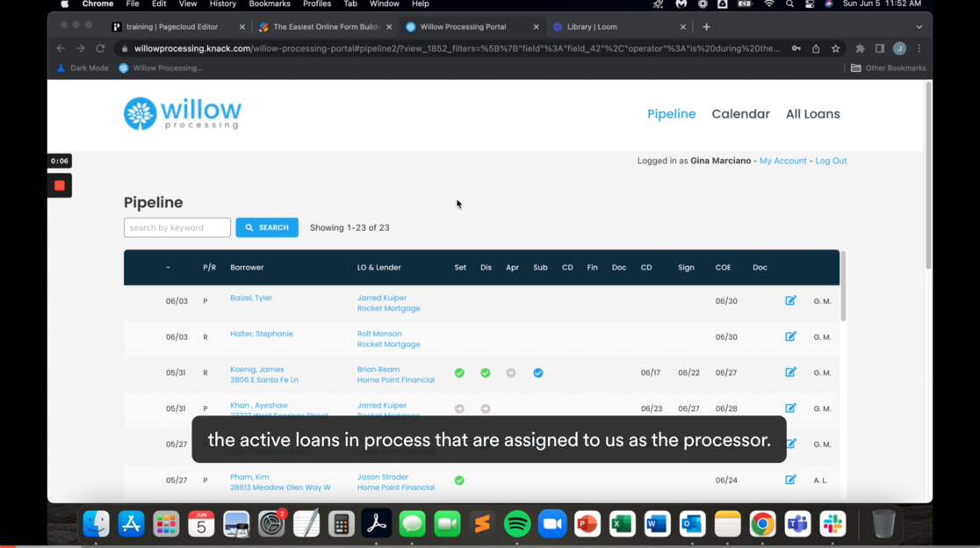Toggle the gray Apr status circle for Koenig
The width and height of the screenshot is (980, 548).
(512, 372)
